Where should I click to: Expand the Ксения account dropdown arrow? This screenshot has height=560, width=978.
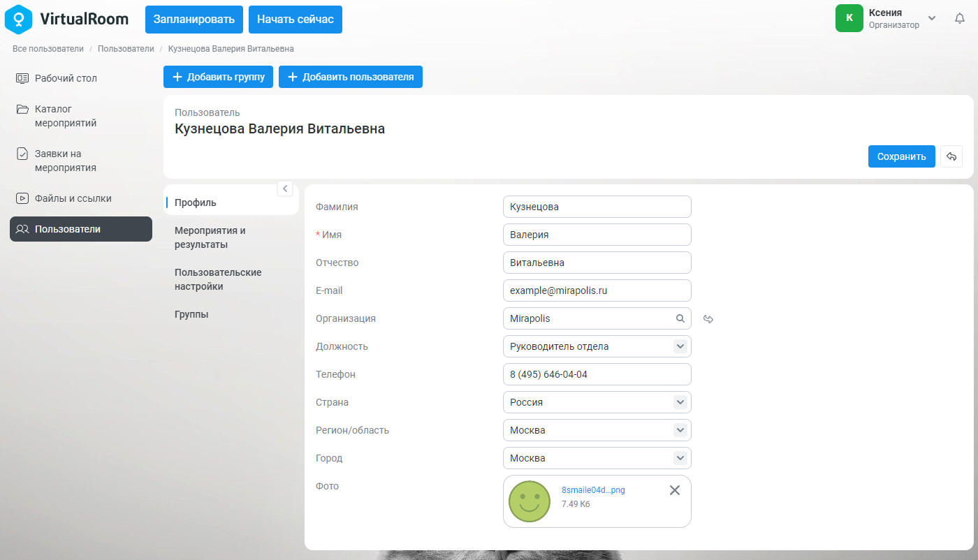(x=932, y=17)
